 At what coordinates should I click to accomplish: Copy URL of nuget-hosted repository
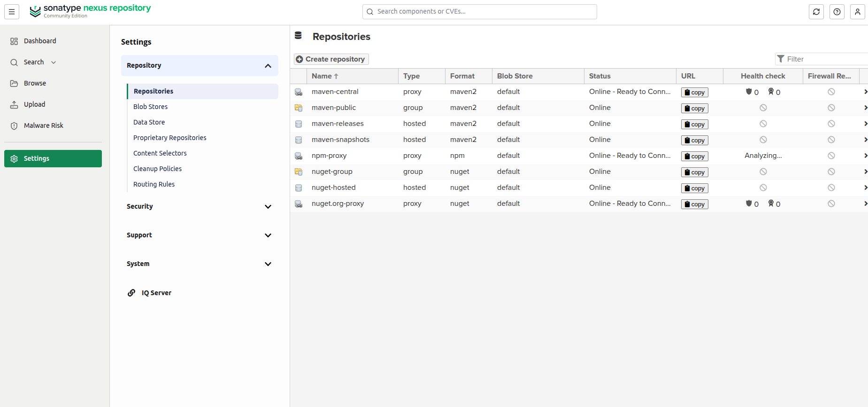tap(695, 188)
